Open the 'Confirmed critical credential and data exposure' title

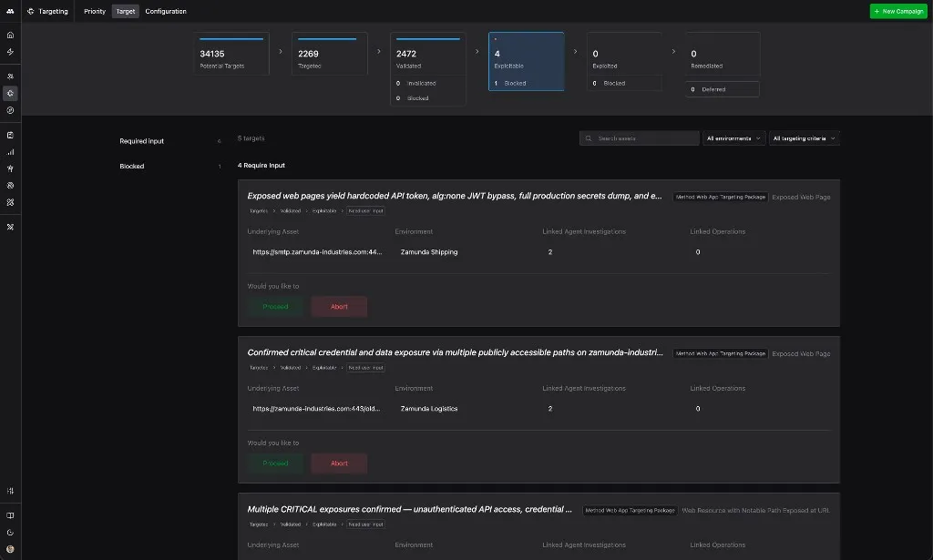[x=456, y=352]
